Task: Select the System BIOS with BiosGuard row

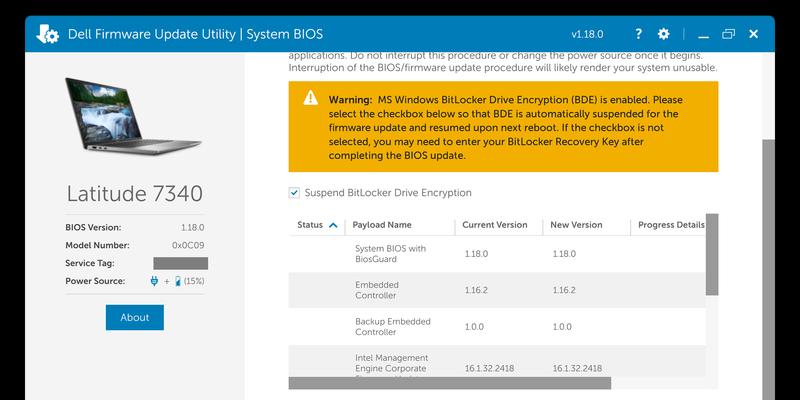Action: 497,254
